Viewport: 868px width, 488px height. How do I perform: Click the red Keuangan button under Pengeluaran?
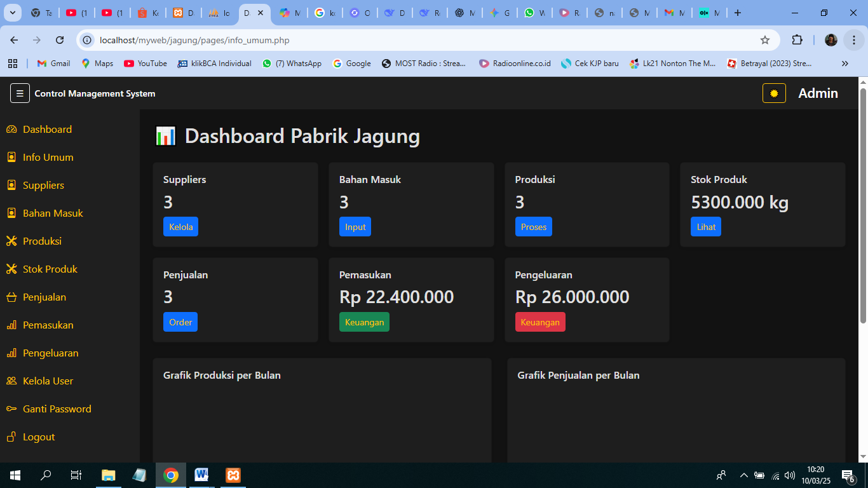(539, 322)
